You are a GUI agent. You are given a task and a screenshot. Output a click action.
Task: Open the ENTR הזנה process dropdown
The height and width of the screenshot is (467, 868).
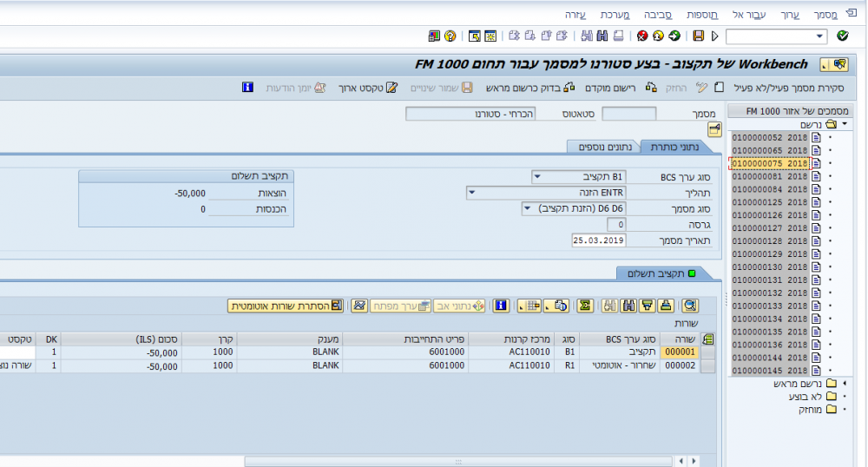pyautogui.click(x=472, y=193)
